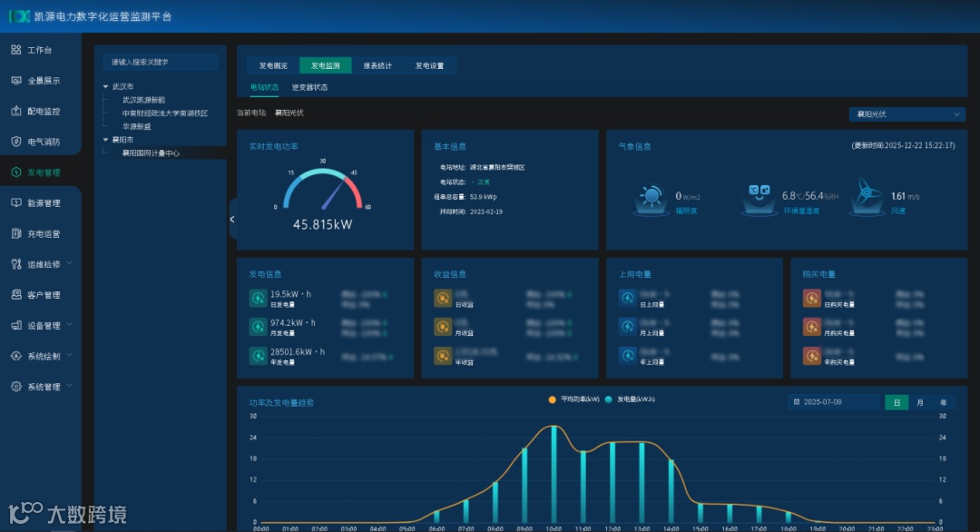The width and height of the screenshot is (980, 532).
Task: Select the 逆变器状态 sub-tab
Action: pyautogui.click(x=309, y=87)
